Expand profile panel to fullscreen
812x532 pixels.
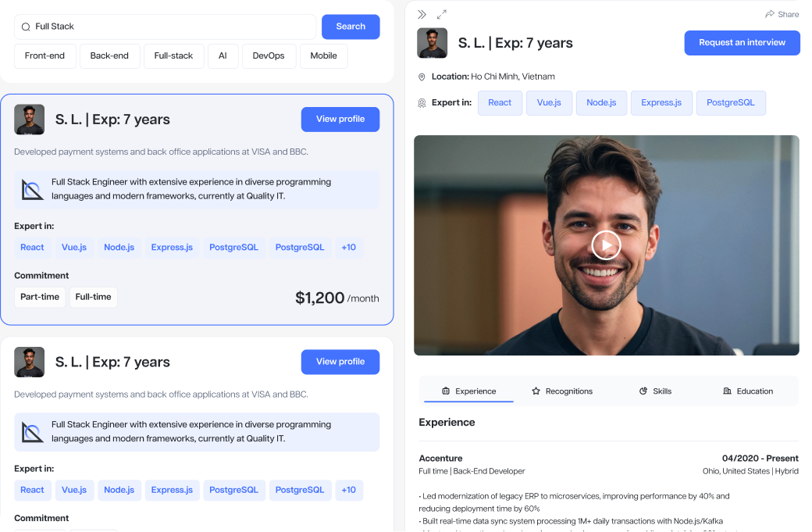pyautogui.click(x=442, y=15)
